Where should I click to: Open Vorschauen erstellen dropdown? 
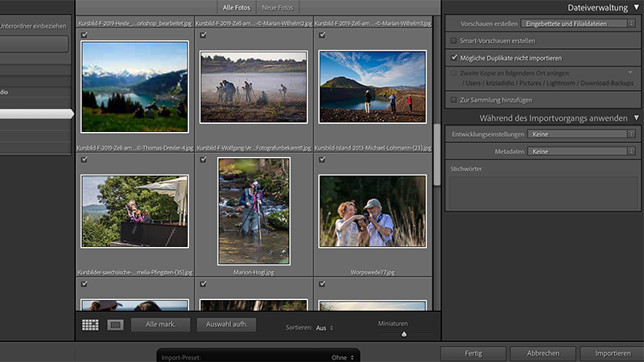tap(578, 23)
